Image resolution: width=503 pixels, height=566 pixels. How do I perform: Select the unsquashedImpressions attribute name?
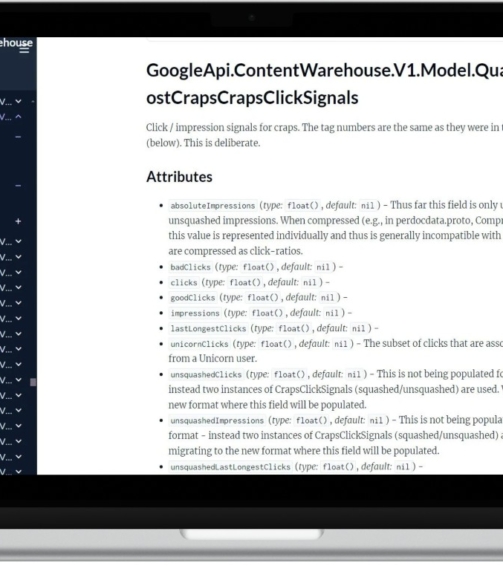(x=217, y=421)
